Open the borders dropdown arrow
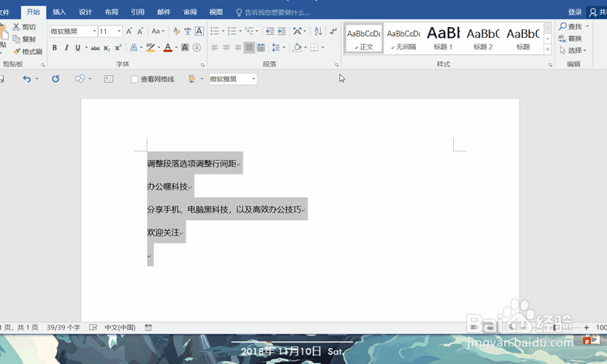Viewport: 607px width, 364px height. click(x=323, y=48)
